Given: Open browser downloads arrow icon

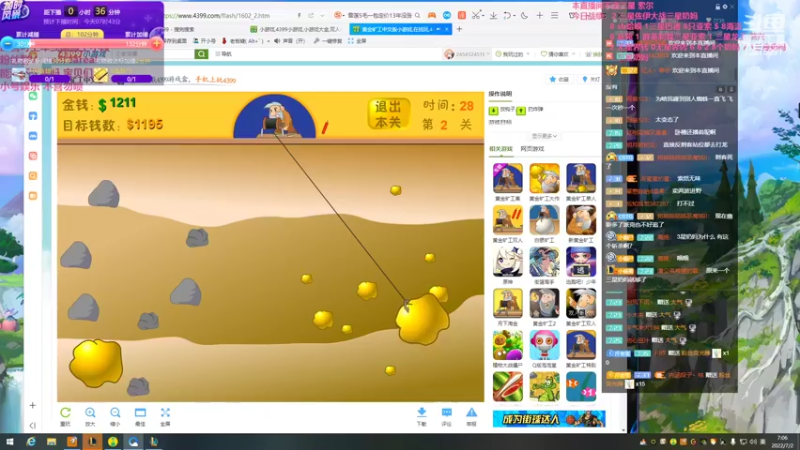Looking at the screenshot, I should pyautogui.click(x=493, y=16).
